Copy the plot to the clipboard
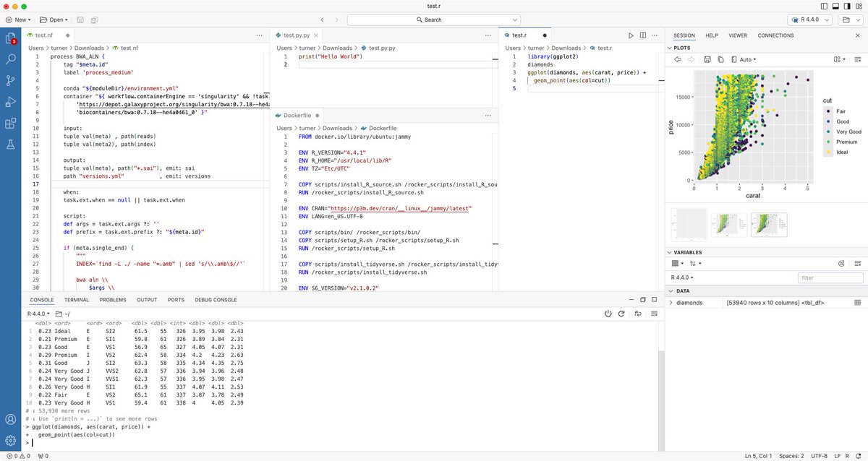Screen dimensions: 868x461 coord(720,59)
